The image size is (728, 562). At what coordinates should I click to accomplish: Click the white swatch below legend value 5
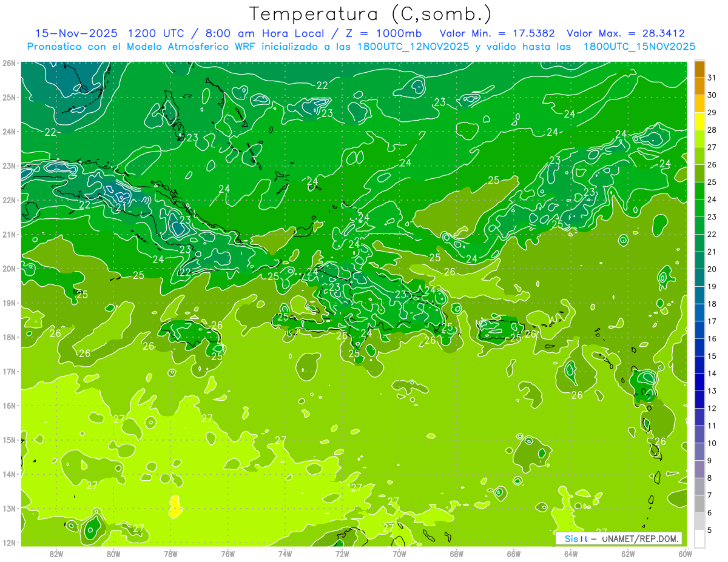tap(699, 538)
